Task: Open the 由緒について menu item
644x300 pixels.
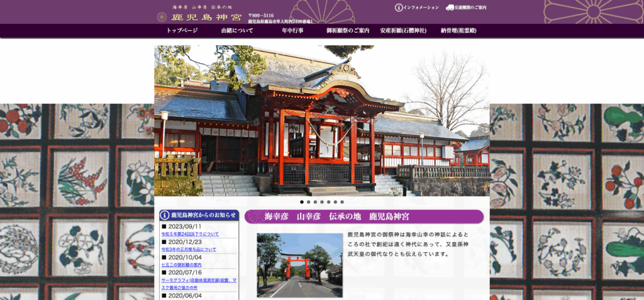Action: [x=237, y=30]
